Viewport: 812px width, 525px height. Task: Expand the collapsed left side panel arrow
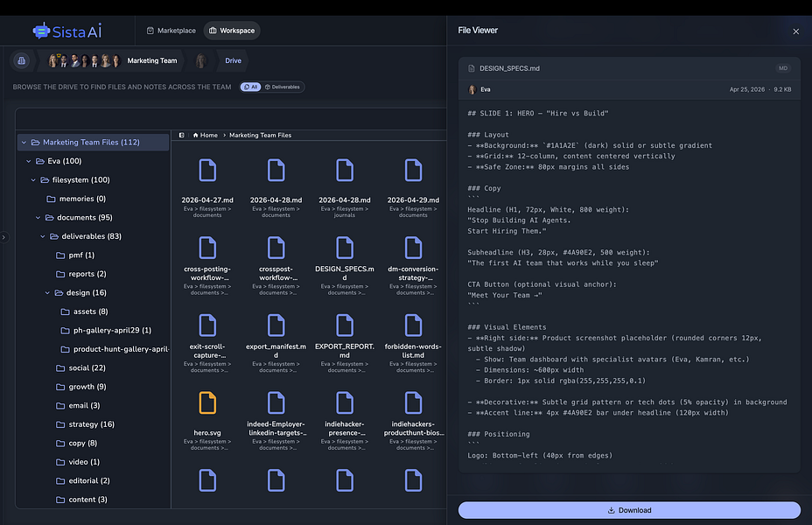click(x=3, y=237)
